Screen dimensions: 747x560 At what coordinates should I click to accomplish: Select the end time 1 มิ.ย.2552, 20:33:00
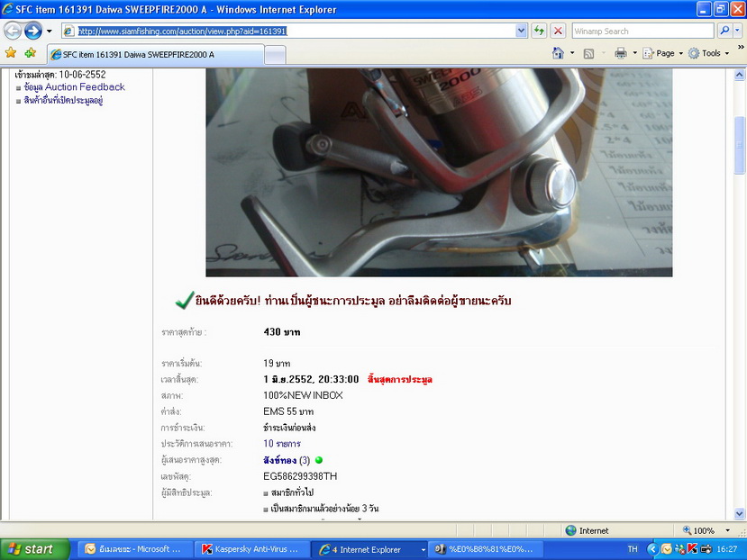311,380
